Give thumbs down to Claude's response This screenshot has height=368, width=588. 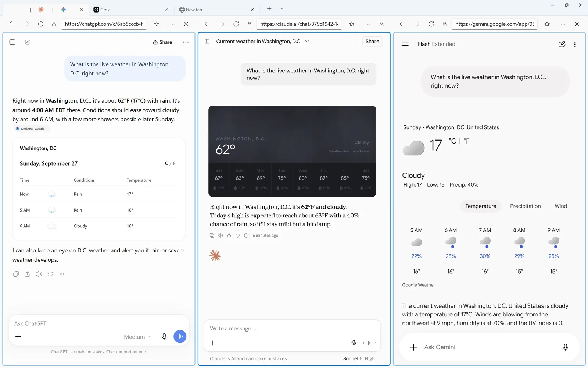238,236
